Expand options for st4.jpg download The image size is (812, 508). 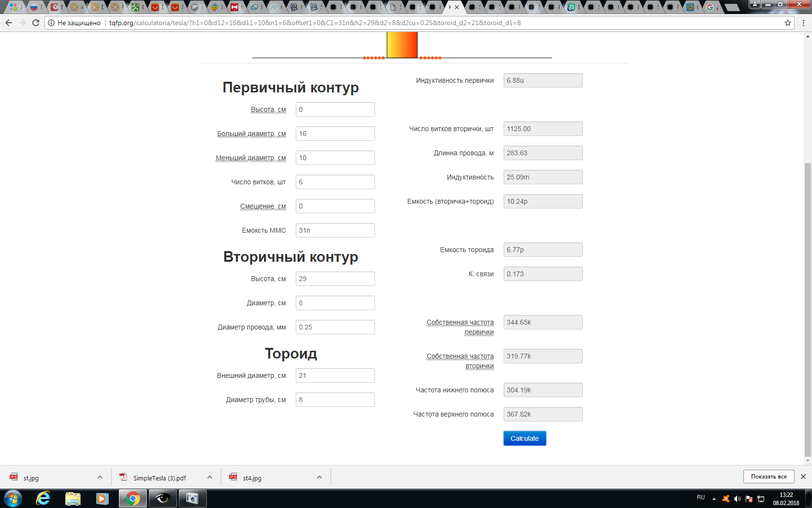(319, 478)
